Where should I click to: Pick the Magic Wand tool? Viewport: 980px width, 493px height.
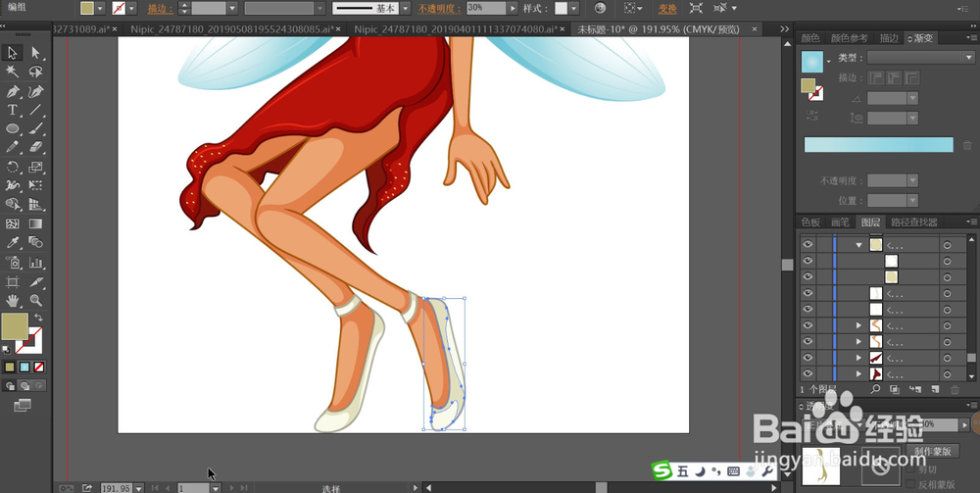[13, 72]
